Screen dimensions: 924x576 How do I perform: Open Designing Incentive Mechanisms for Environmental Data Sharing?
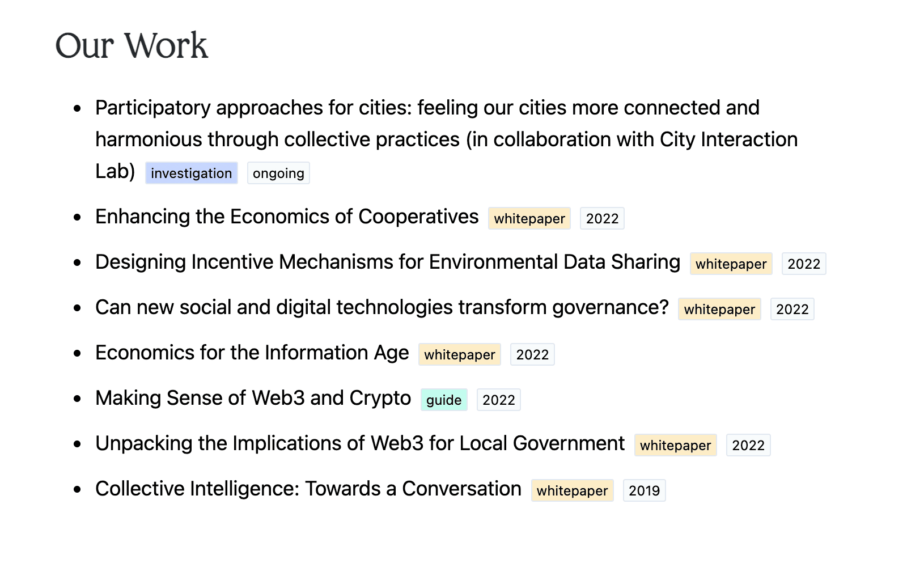coord(387,262)
